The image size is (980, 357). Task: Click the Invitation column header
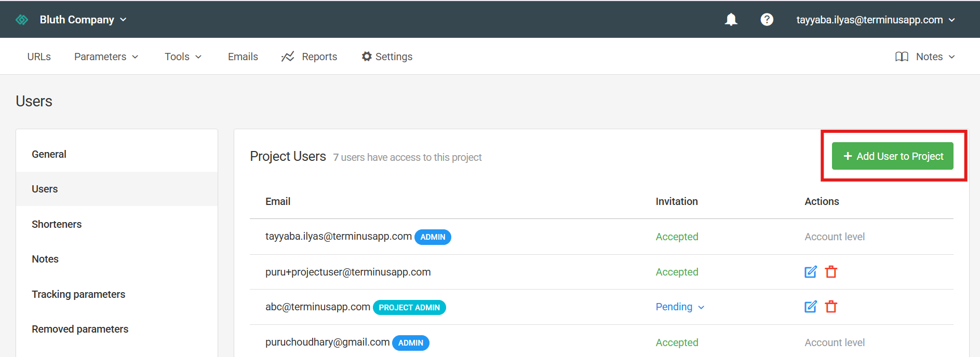coord(677,201)
